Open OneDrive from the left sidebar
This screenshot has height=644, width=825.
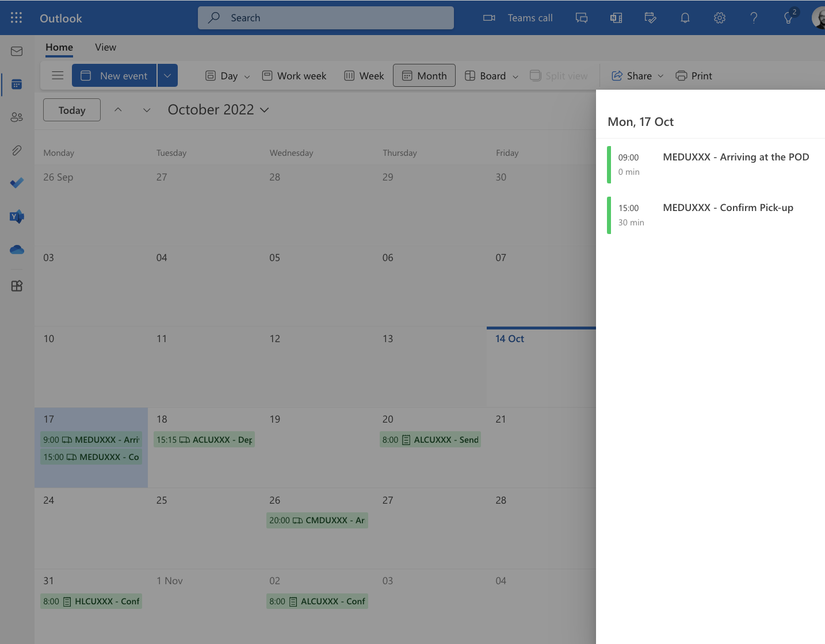tap(17, 250)
